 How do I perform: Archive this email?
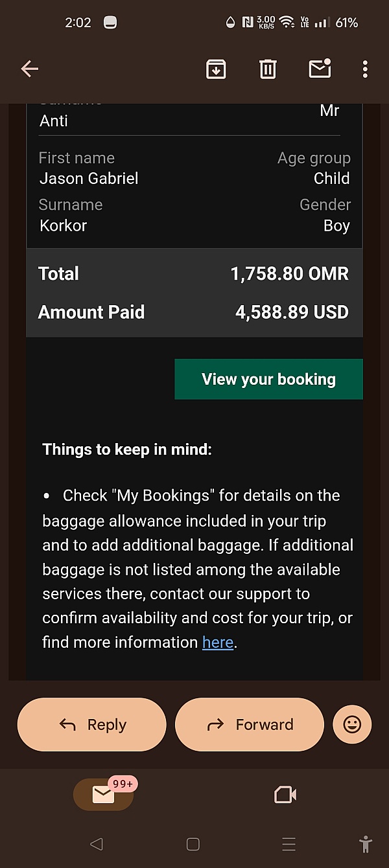pyautogui.click(x=216, y=69)
